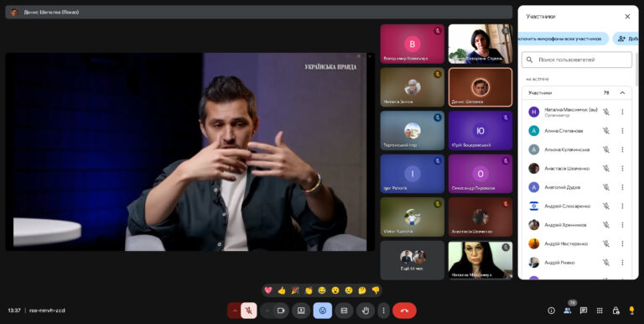Open the 'Ещё 66 чел.' overflow tile
Screen dimensions: 644x324
(x=413, y=260)
